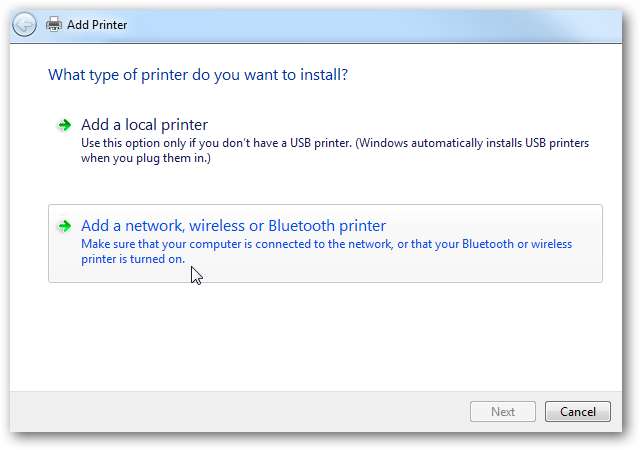The height and width of the screenshot is (450, 640).
Task: Select "Add a local printer" option
Action: coord(144,125)
